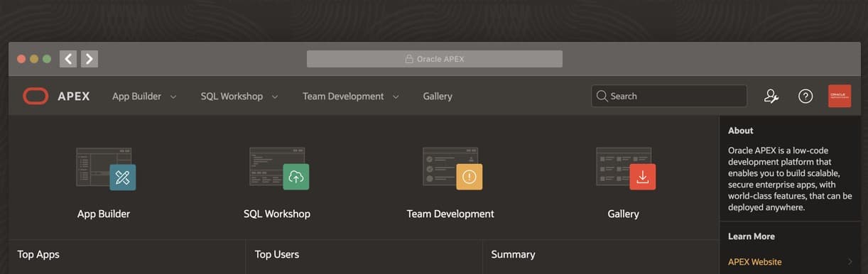The image size is (868, 274).
Task: Click the About heading in side panel
Action: point(741,131)
